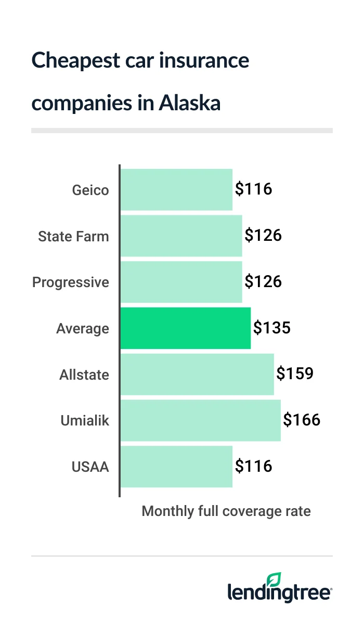Viewport: 364px width, 620px height.
Task: Click the $135 average rate value
Action: click(271, 328)
